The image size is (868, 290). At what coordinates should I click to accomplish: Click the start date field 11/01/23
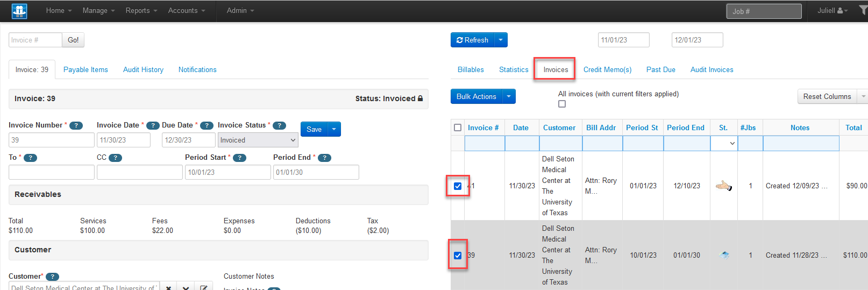click(x=623, y=40)
